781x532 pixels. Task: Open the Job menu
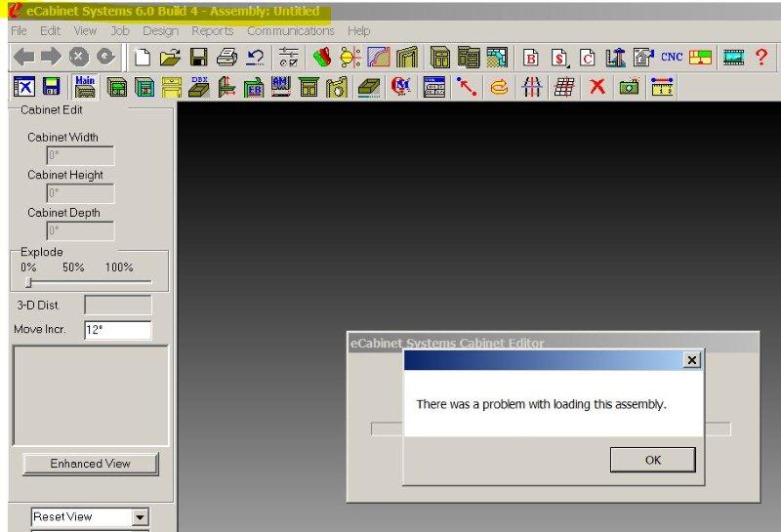[x=120, y=31]
